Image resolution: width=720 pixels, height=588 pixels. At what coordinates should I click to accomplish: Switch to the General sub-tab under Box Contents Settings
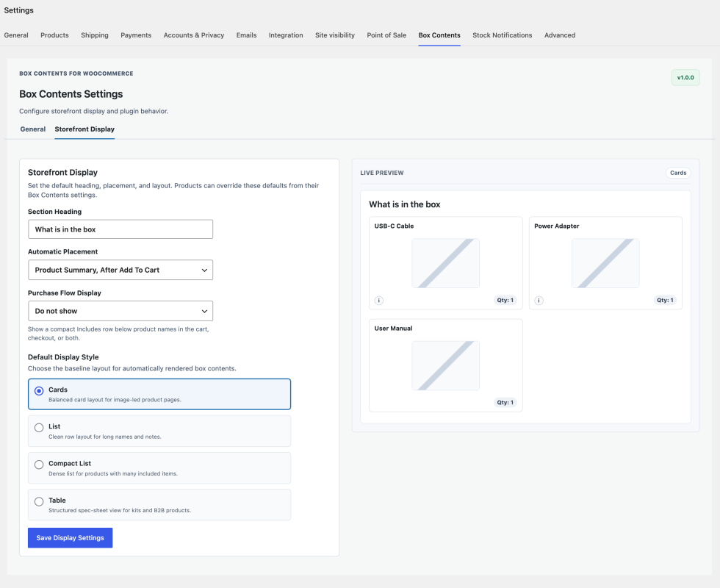(x=33, y=129)
